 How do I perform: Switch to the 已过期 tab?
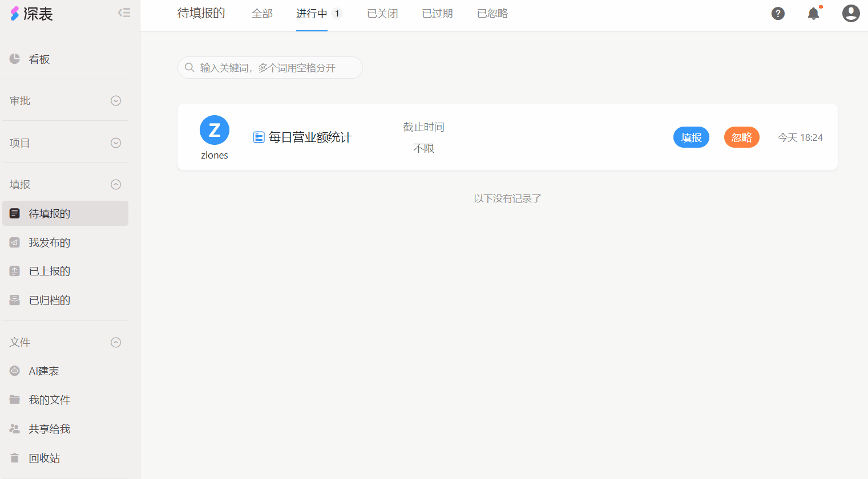point(437,14)
